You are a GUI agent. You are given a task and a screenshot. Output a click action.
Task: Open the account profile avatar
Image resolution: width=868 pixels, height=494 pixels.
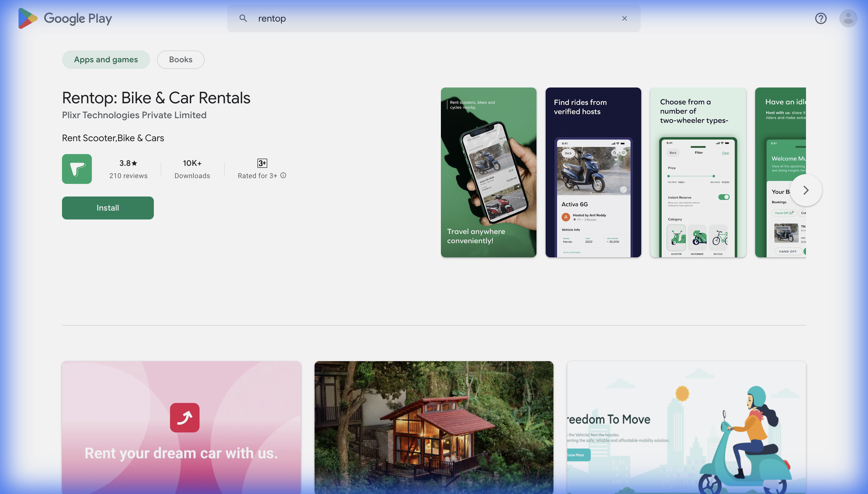pos(848,18)
